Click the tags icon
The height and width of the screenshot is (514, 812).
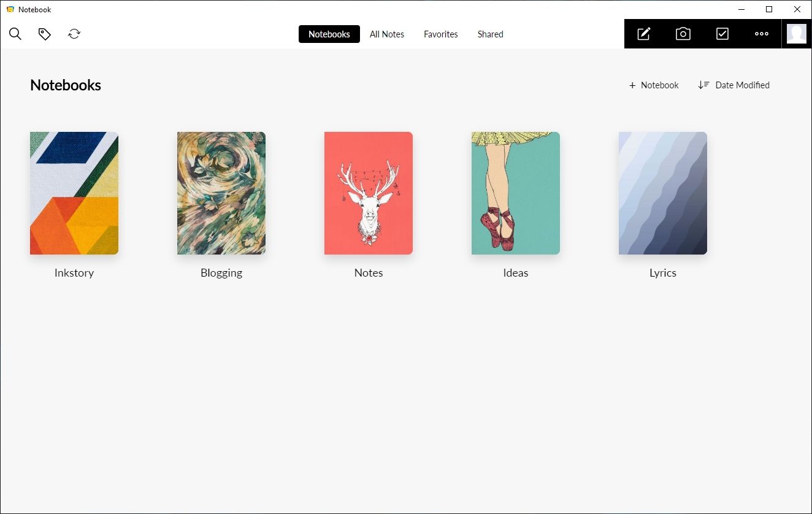[45, 34]
